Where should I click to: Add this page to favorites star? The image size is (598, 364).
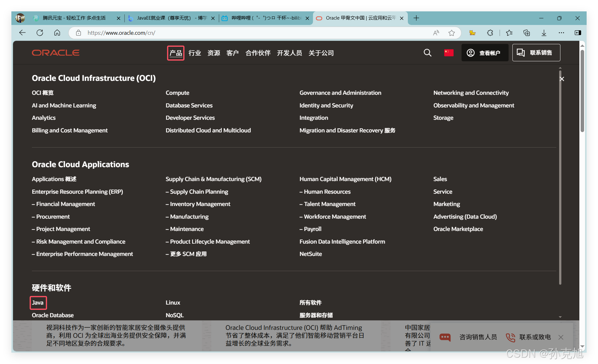tap(452, 33)
